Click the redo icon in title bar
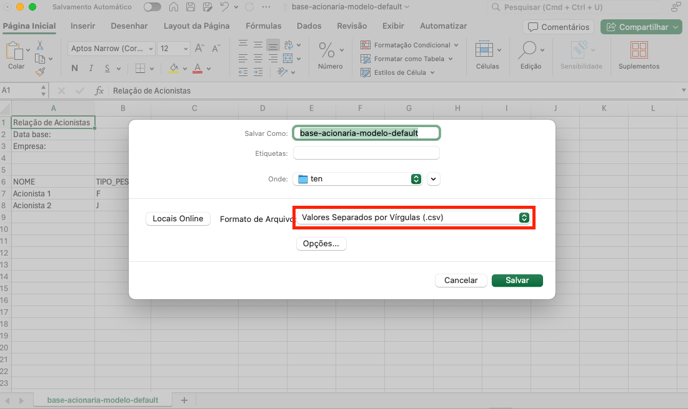The height and width of the screenshot is (409, 688). (x=249, y=7)
